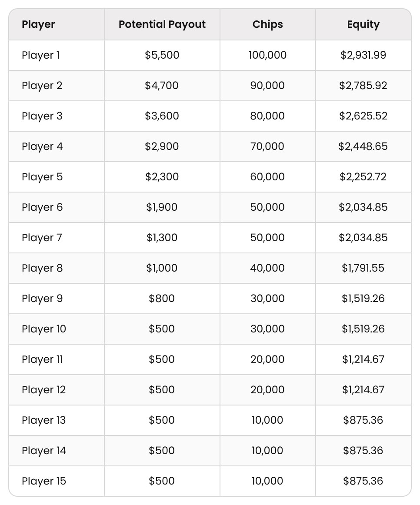Select Player 1's 100,000 chips cell
This screenshot has height=505, width=420.
[267, 55]
